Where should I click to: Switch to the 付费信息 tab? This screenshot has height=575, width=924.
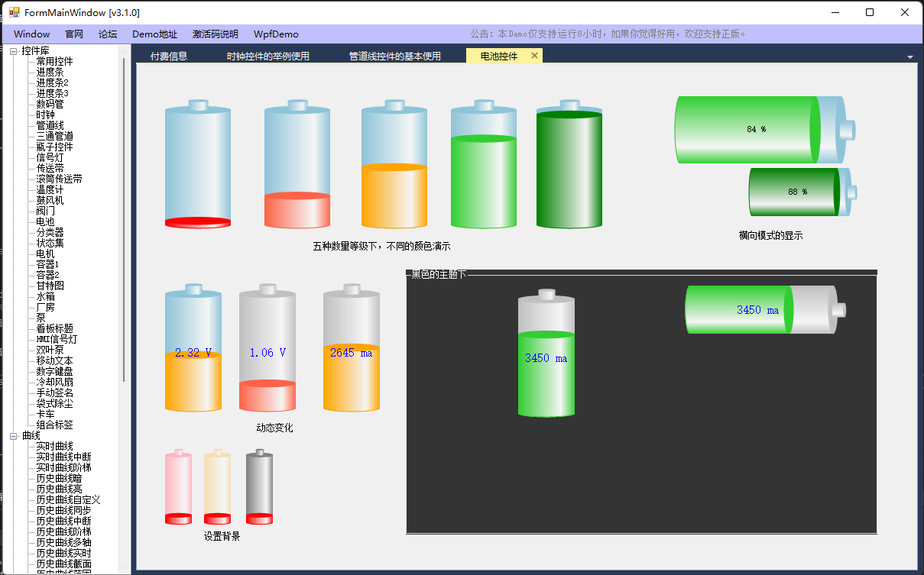click(169, 57)
